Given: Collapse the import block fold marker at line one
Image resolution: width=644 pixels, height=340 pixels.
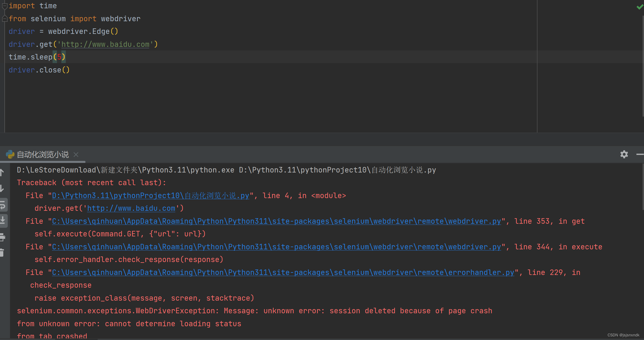Looking at the screenshot, I should pos(4,6).
